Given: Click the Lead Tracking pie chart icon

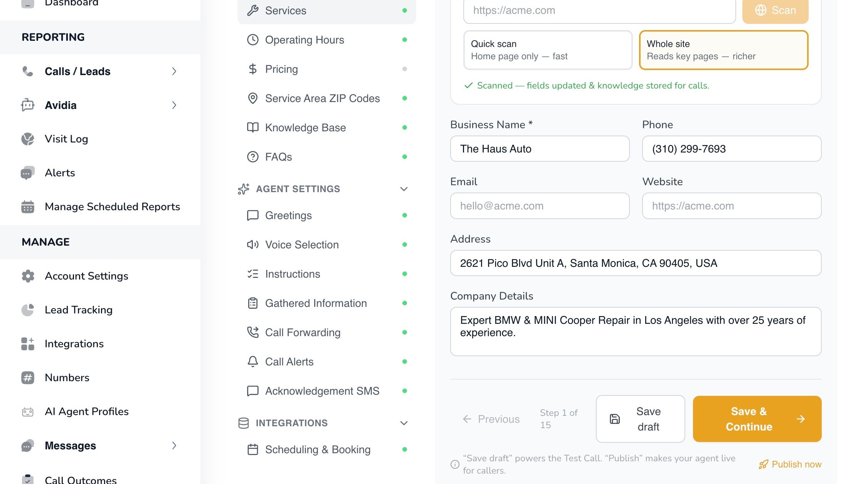Looking at the screenshot, I should click(x=27, y=310).
